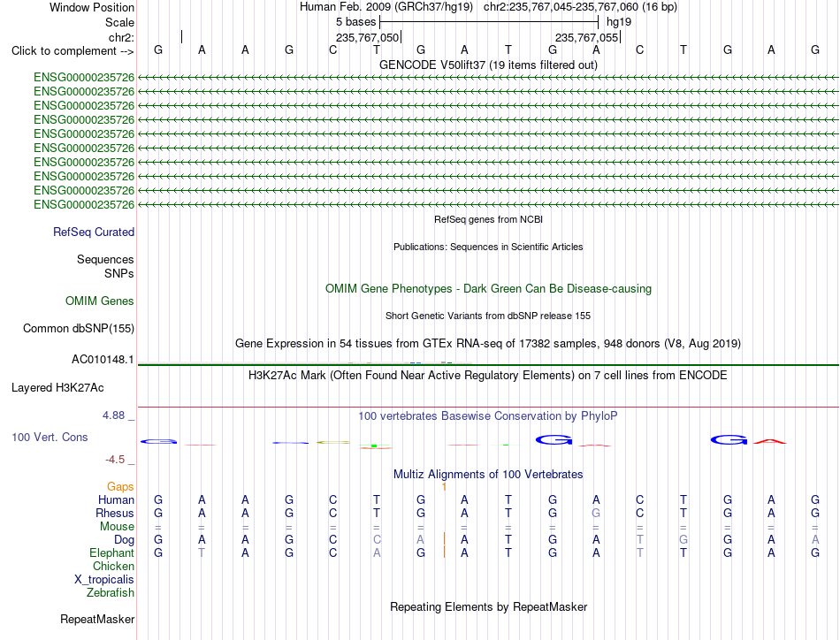
Task: Click the 'Click to complement -->' label
Action: click(73, 51)
